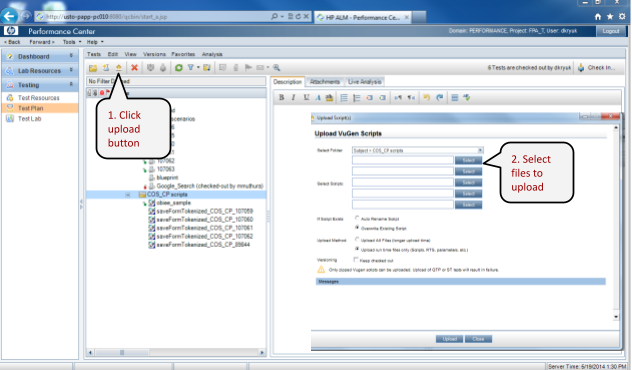The width and height of the screenshot is (632, 370).
Task: Open the Filter icon's dropdown arrow
Action: pyautogui.click(x=198, y=67)
